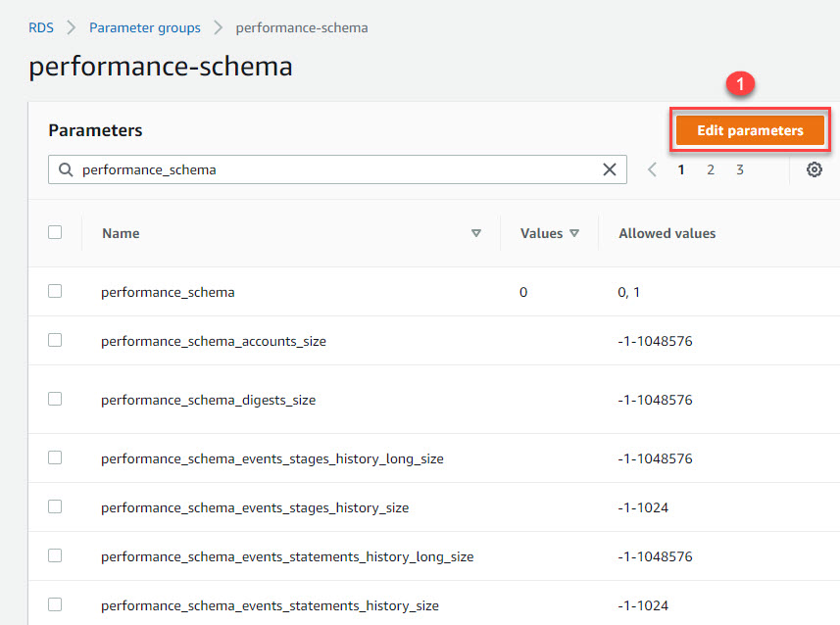This screenshot has height=625, width=840.
Task: Sort by Values column arrow
Action: click(574, 233)
